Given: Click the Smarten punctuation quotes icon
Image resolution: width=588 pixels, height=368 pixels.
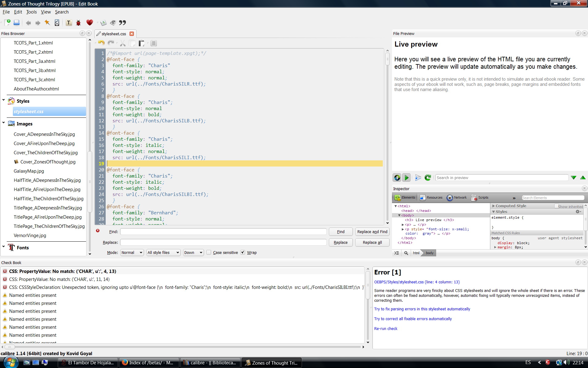Looking at the screenshot, I should coord(123,23).
